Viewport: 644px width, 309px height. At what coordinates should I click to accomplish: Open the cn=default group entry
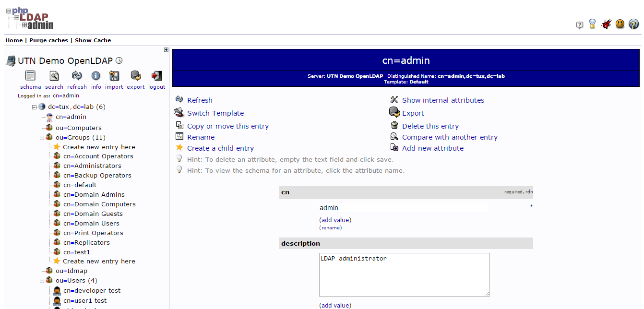pos(80,185)
